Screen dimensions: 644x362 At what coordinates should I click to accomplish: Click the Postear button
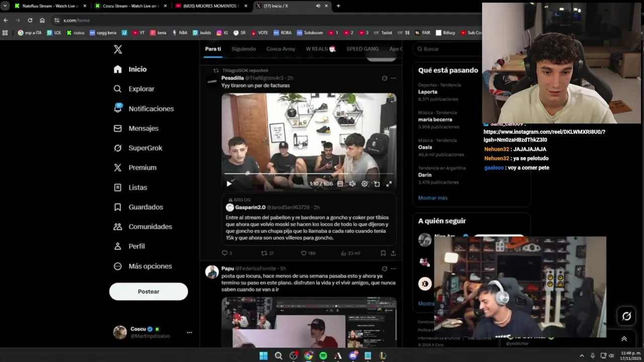(x=148, y=292)
